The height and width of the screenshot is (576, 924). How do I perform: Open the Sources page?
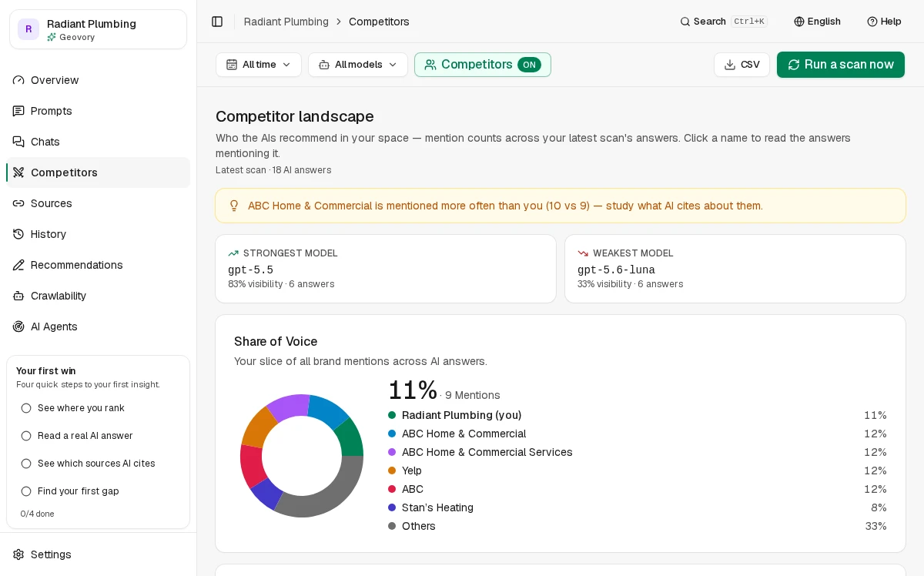pos(98,203)
